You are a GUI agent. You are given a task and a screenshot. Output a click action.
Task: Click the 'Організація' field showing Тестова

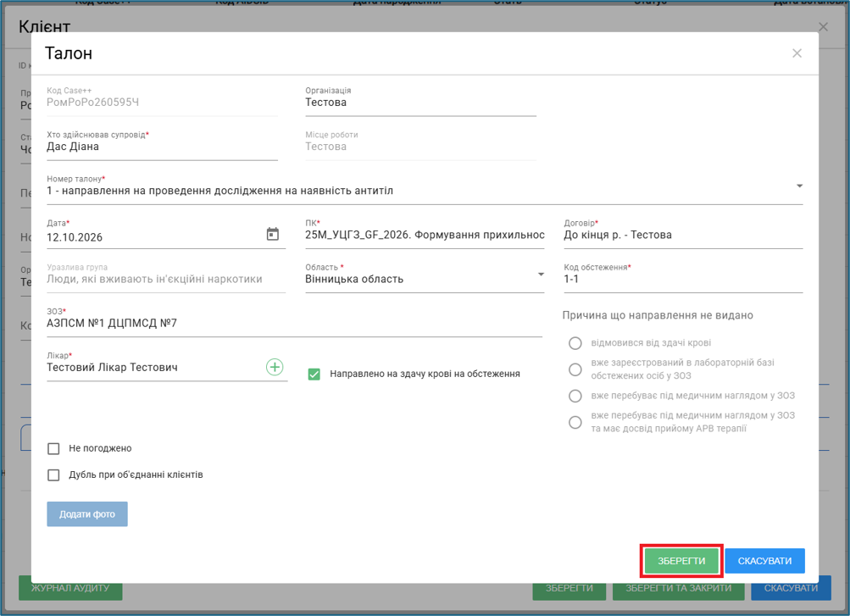pyautogui.click(x=420, y=102)
